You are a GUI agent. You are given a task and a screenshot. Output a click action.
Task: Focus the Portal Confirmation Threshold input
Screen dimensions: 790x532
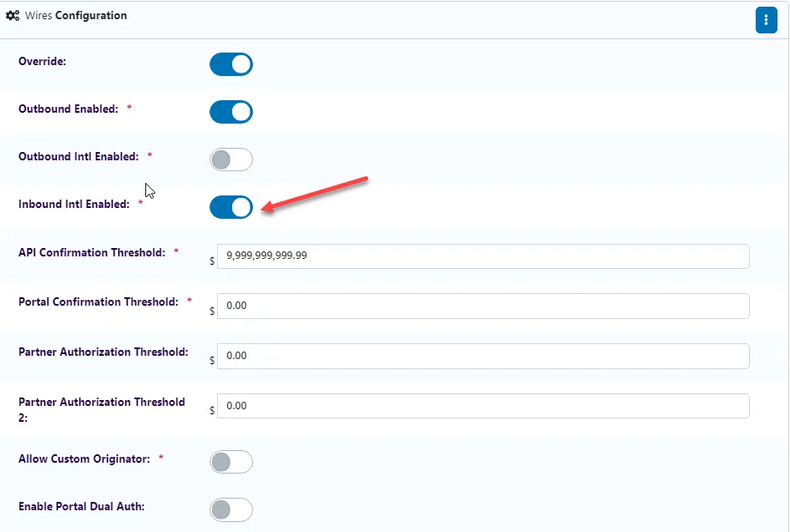484,306
